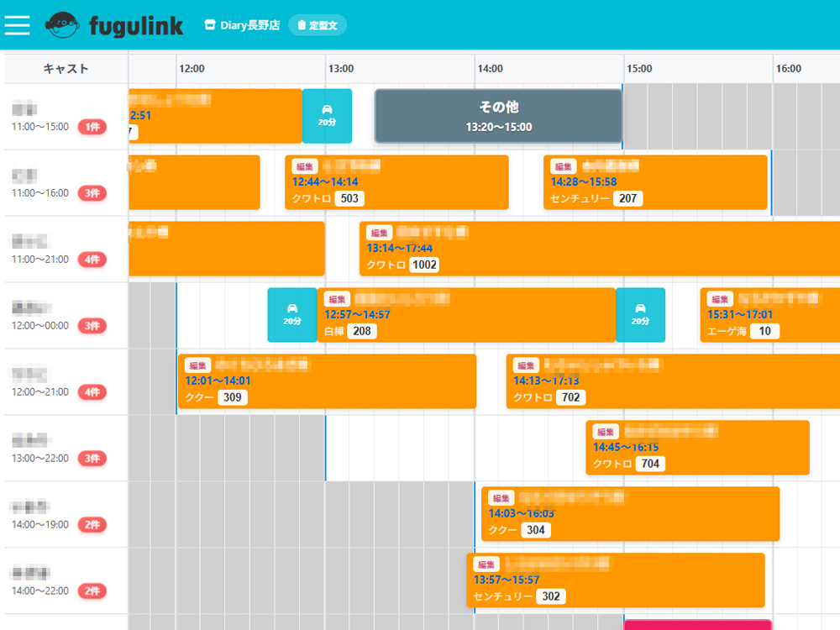
Task: Edit the 14:03～16:03 booking via 編集
Action: coord(501,498)
